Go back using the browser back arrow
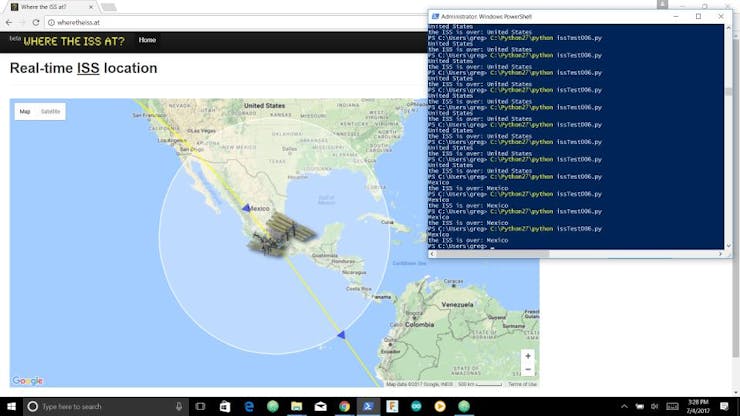The width and height of the screenshot is (740, 416). coord(9,22)
